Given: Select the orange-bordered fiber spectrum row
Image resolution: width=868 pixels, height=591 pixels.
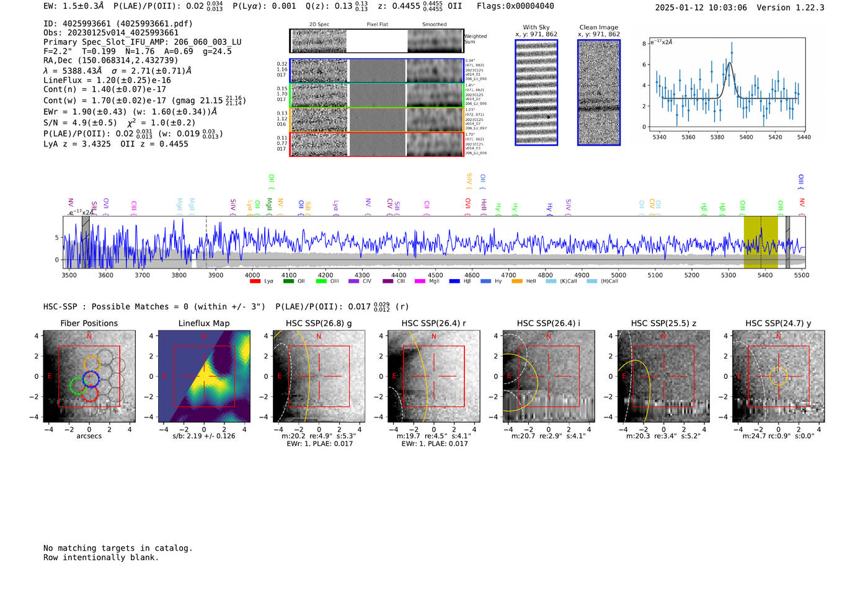Looking at the screenshot, I should point(376,120).
